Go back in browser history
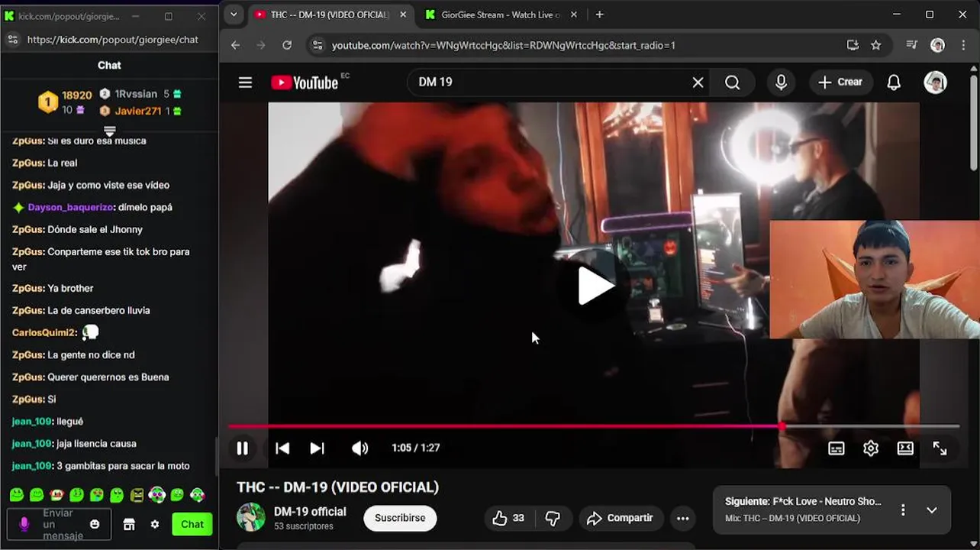The image size is (980, 550). click(x=235, y=45)
